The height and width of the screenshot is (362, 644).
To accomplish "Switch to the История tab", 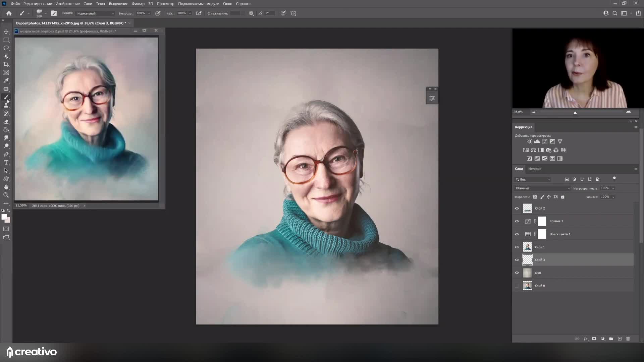I will (x=535, y=169).
